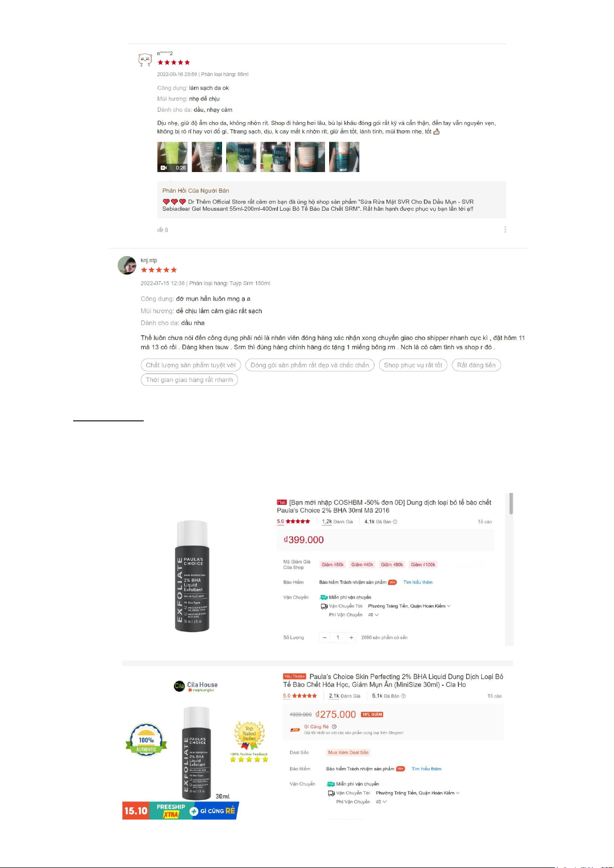Select the Giảm ₫100k shop voucher
This screenshot has height=868, width=614.
pyautogui.click(x=423, y=565)
